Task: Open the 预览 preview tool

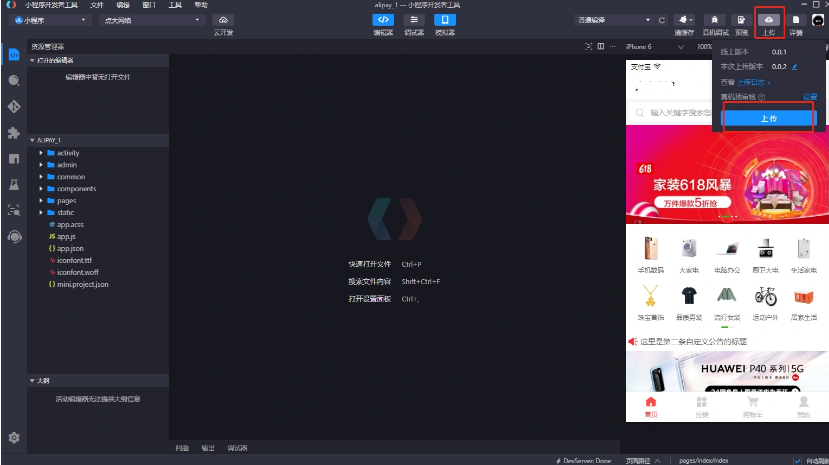Action: (741, 20)
